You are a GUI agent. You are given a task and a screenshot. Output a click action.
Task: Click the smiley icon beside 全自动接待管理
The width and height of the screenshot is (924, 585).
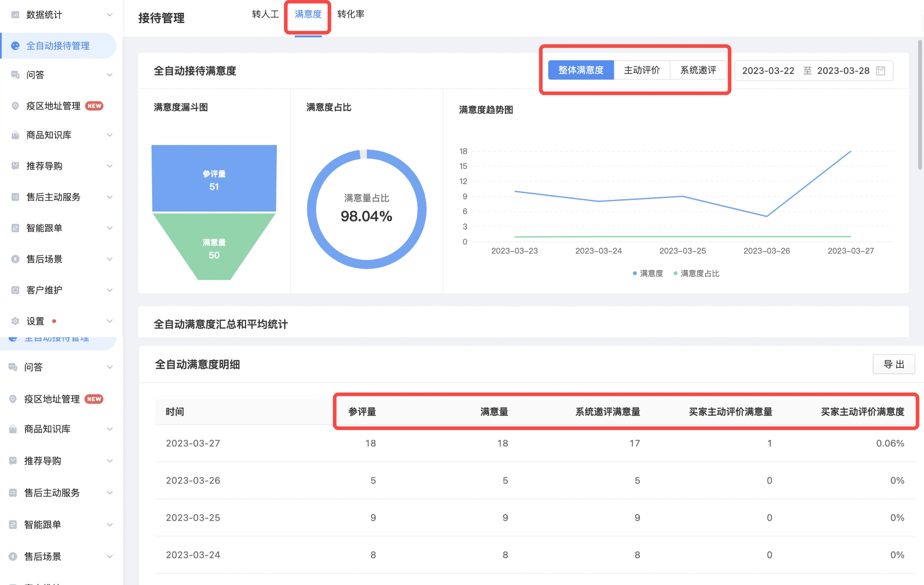[15, 46]
